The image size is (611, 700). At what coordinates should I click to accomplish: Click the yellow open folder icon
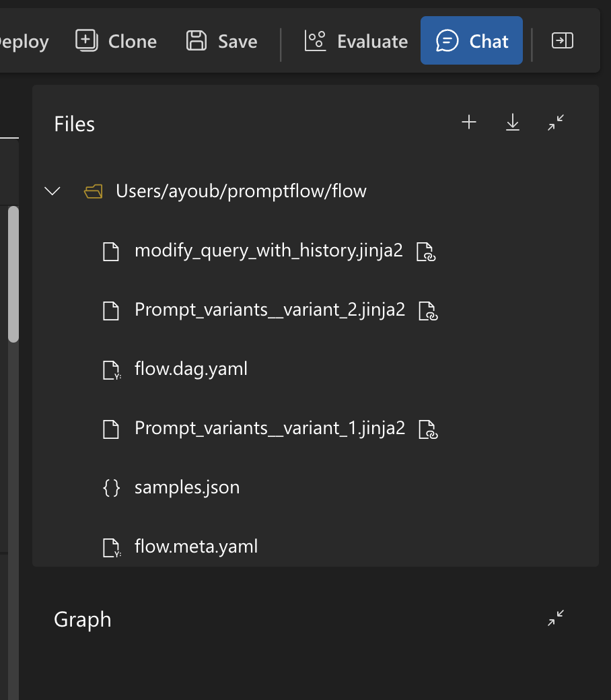coord(93,190)
